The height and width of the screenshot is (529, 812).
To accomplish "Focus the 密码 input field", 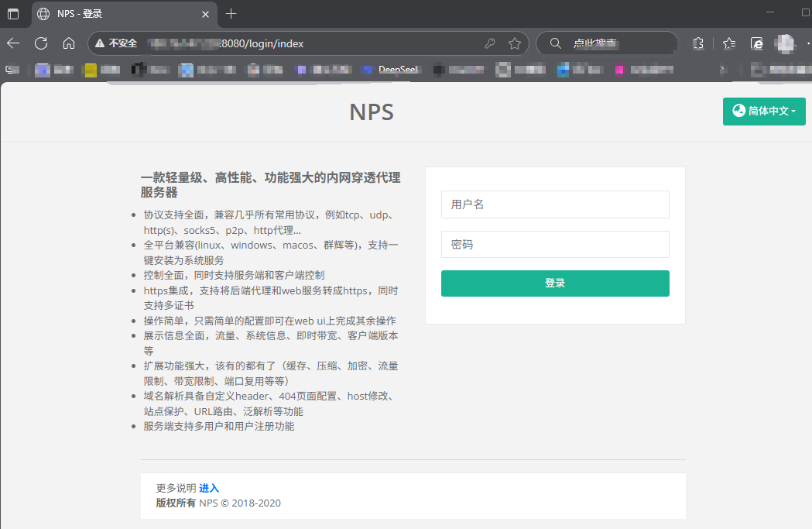I will coord(555,245).
